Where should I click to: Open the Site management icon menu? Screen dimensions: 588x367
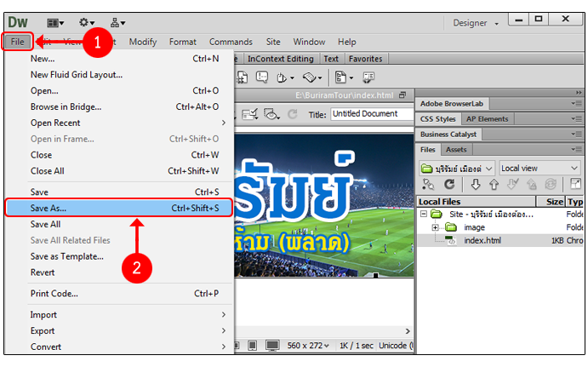point(118,22)
